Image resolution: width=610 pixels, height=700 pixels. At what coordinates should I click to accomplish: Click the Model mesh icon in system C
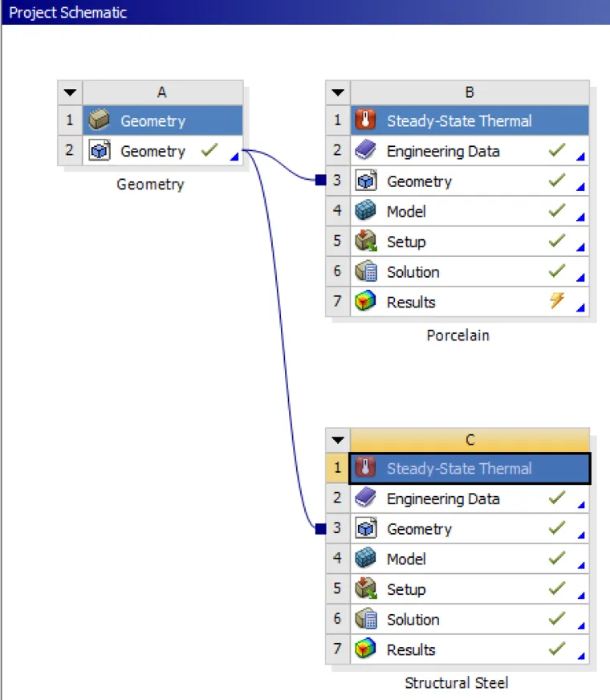(x=365, y=558)
